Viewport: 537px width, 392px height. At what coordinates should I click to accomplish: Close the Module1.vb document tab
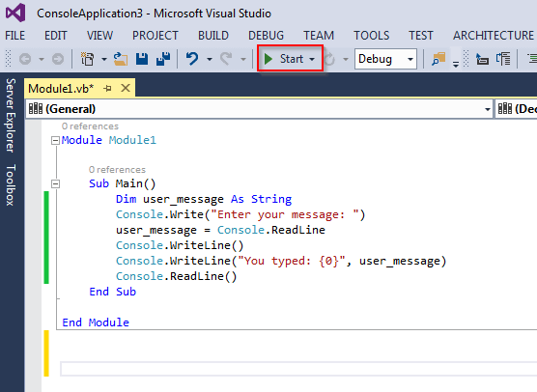126,88
